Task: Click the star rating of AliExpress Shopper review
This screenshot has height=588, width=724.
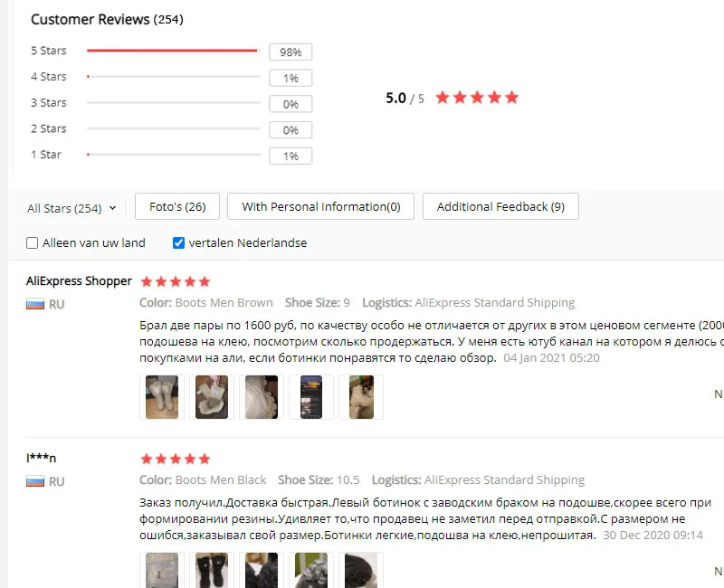Action: pyautogui.click(x=176, y=281)
